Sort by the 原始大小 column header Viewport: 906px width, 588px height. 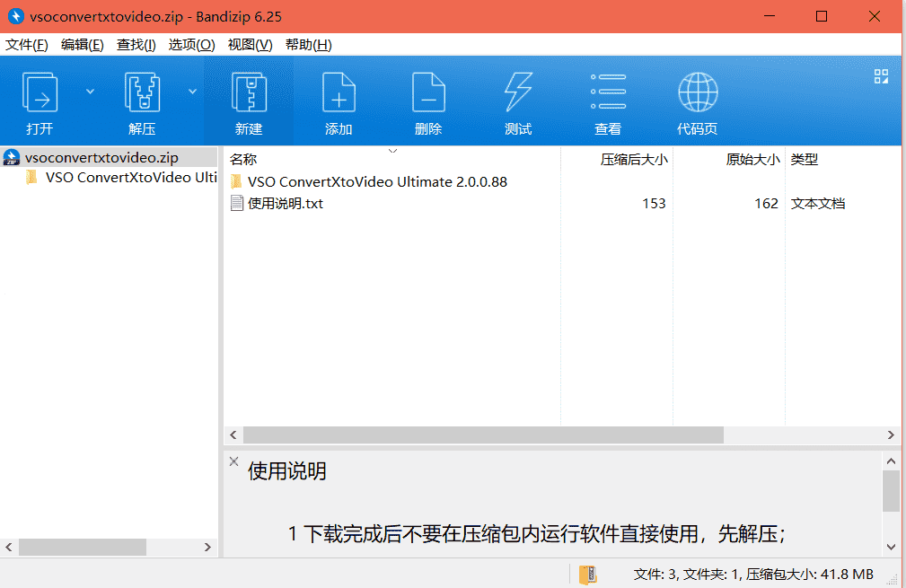(752, 160)
